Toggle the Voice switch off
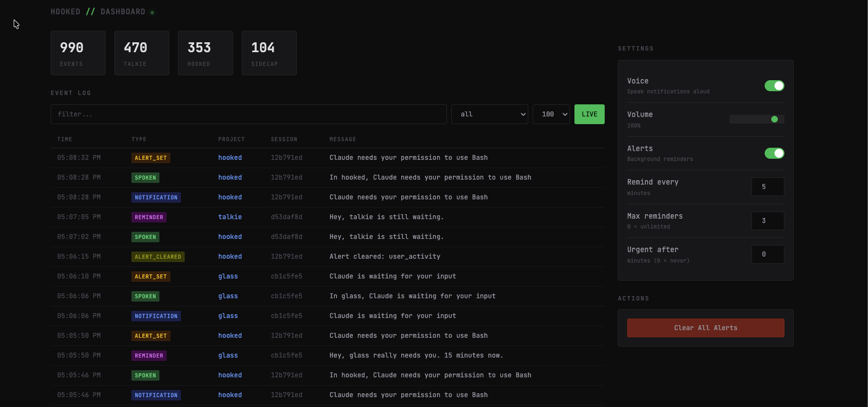The width and height of the screenshot is (868, 407). [774, 86]
